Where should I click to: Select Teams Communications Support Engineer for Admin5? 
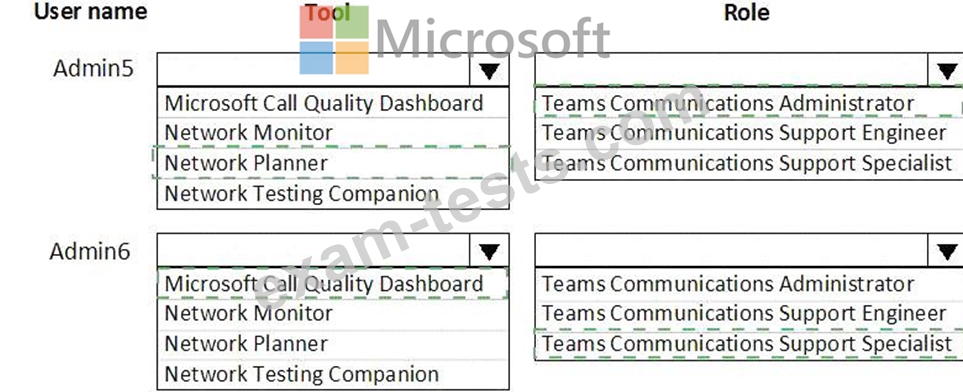click(749, 133)
